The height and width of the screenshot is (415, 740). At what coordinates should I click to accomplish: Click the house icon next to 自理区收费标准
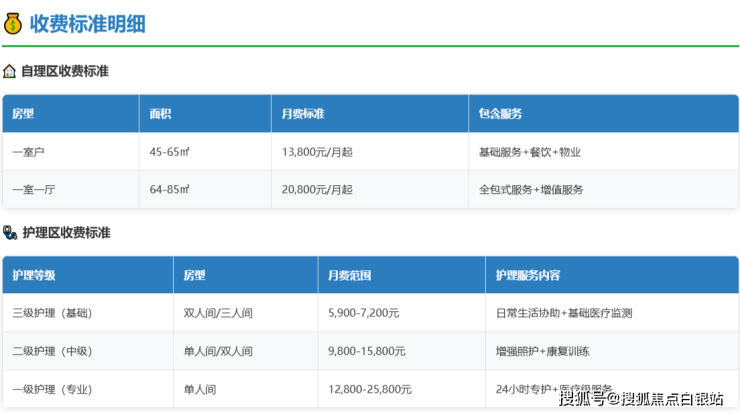[x=10, y=72]
